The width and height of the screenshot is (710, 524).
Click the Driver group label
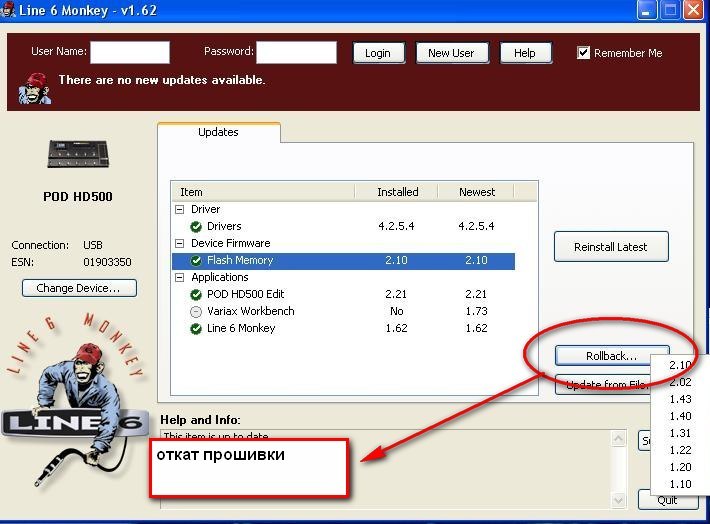pyautogui.click(x=206, y=209)
